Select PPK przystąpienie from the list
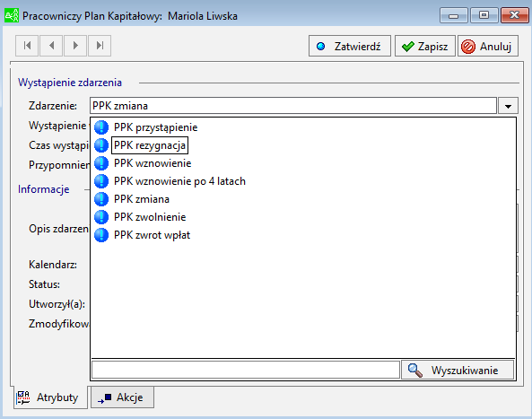The width and height of the screenshot is (532, 419). point(155,127)
